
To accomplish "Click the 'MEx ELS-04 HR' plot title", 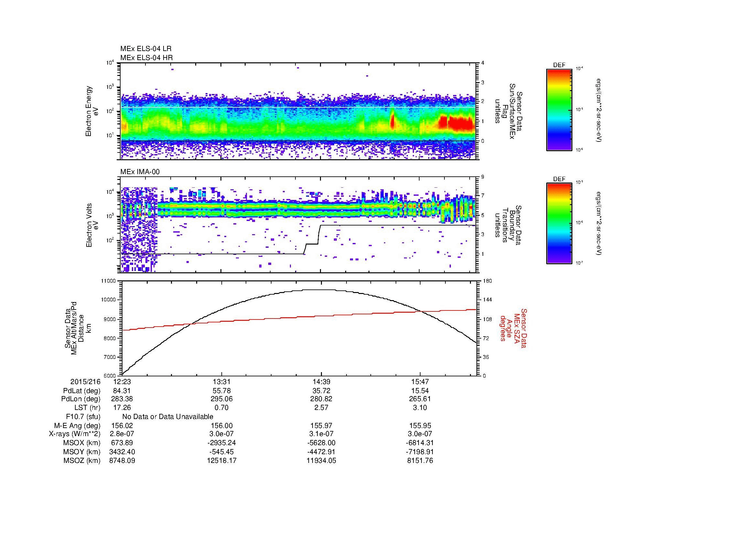I will 146,58.
